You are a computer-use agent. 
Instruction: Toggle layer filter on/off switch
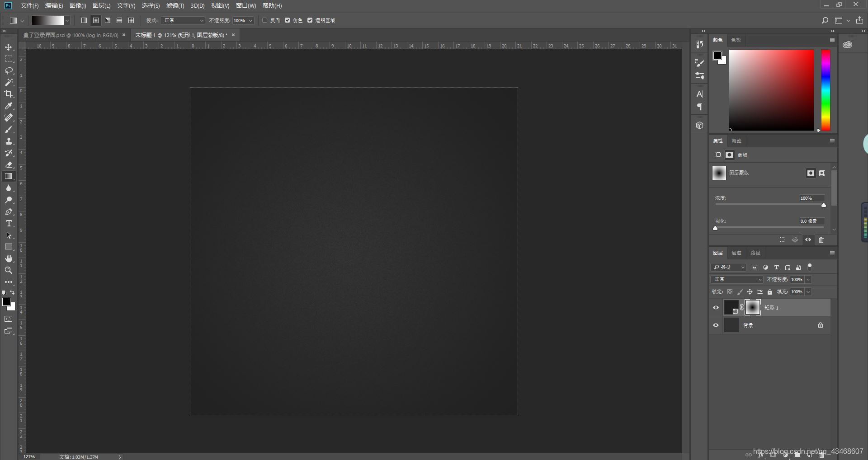pos(810,267)
